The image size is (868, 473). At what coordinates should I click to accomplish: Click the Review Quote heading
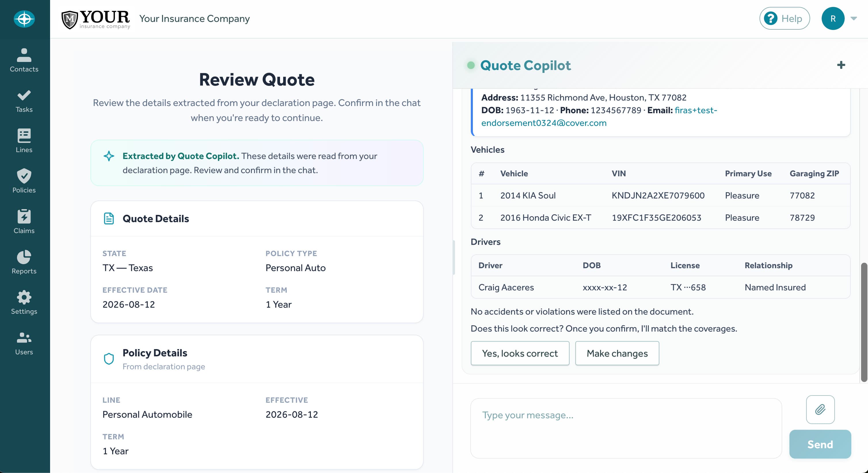pyautogui.click(x=257, y=80)
